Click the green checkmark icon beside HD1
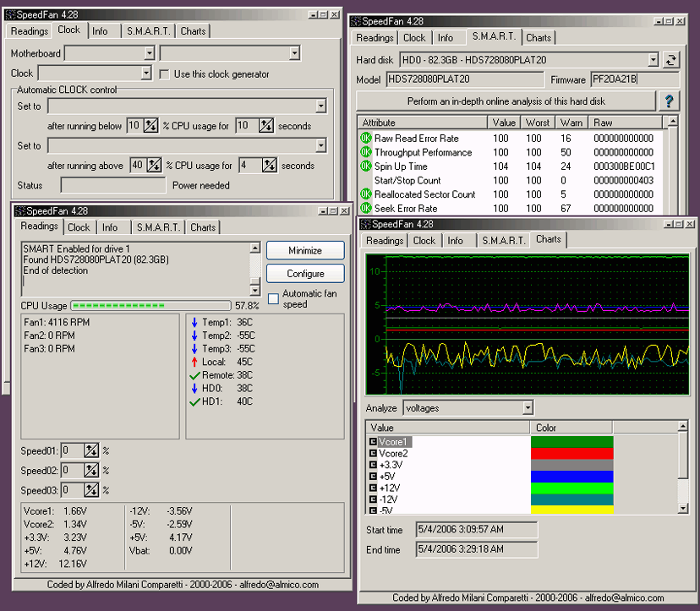700x611 pixels. [x=194, y=401]
